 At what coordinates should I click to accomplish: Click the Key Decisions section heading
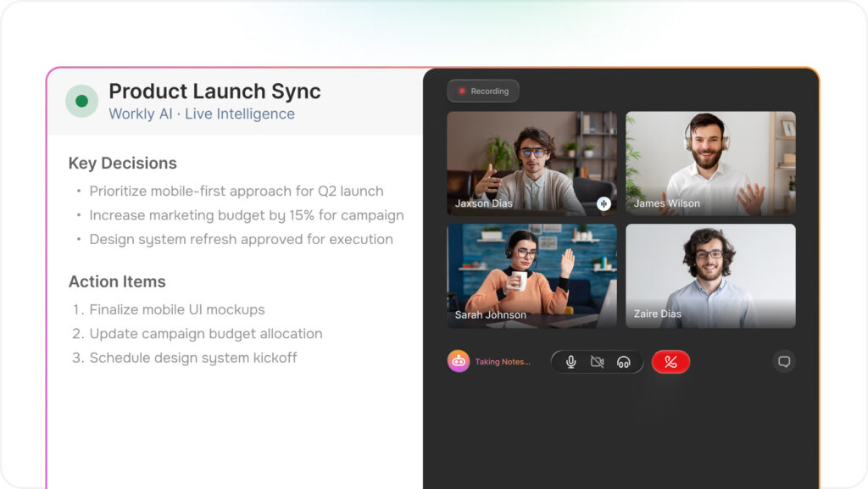click(123, 164)
